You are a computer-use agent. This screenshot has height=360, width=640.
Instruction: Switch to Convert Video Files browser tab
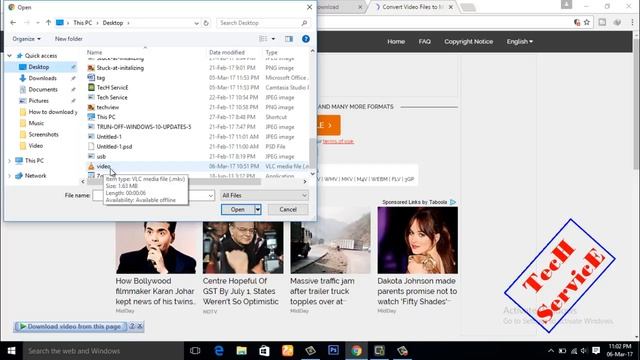pyautogui.click(x=412, y=7)
